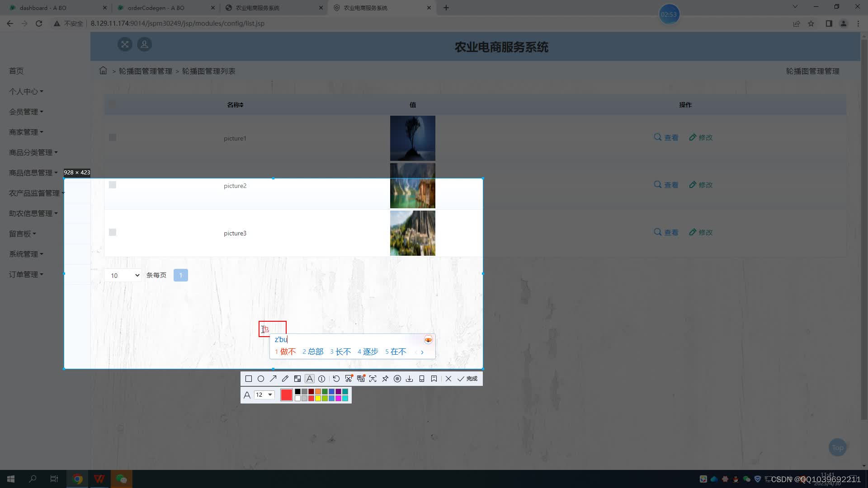Image resolution: width=868 pixels, height=488 pixels.
Task: Choose the yellow color swatch
Action: click(x=318, y=399)
